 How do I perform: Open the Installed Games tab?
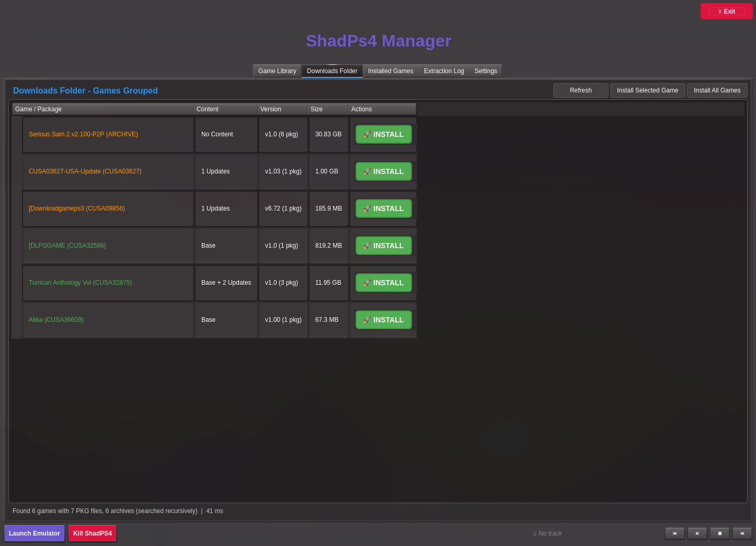391,71
